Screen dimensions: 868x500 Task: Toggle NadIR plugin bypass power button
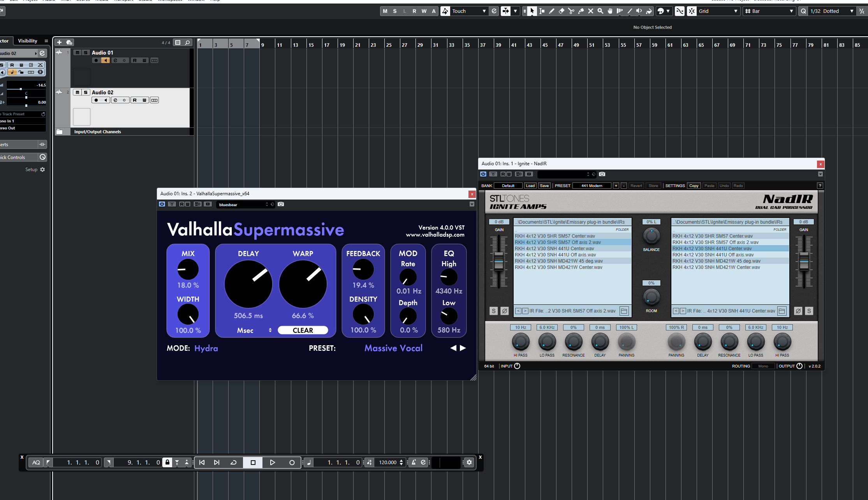(x=483, y=174)
